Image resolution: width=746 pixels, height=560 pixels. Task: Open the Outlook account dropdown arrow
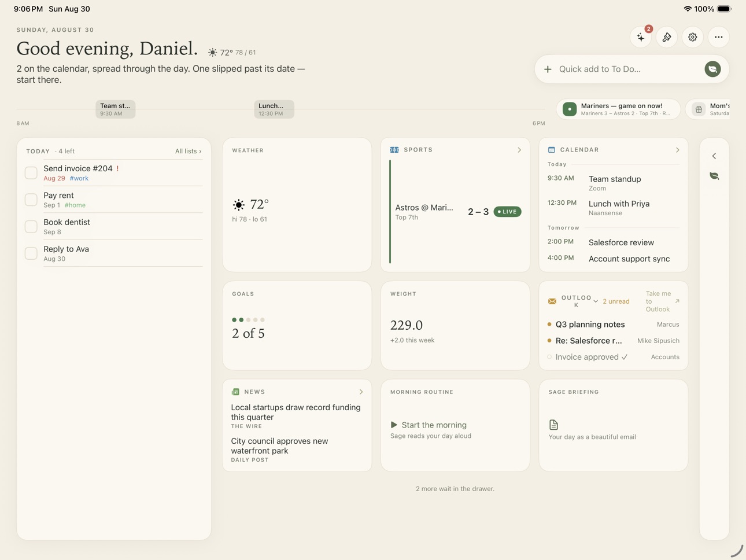[x=596, y=301]
